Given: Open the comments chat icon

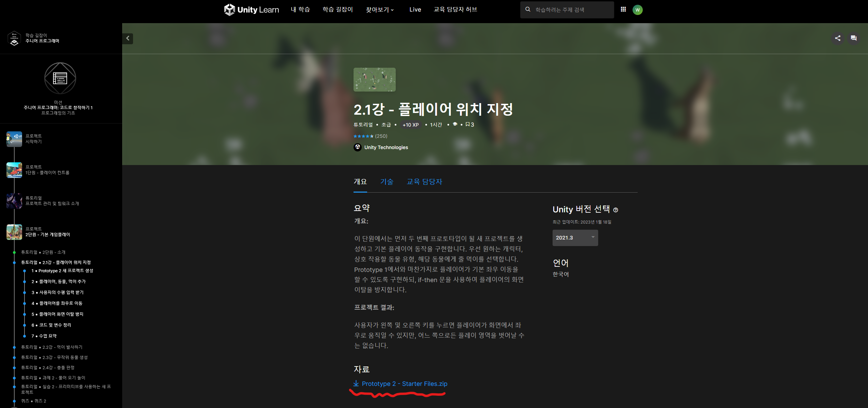Looking at the screenshot, I should click(x=853, y=38).
